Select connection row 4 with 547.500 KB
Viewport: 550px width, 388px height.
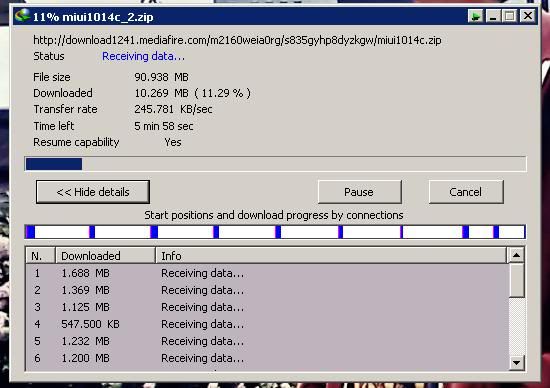[267, 324]
